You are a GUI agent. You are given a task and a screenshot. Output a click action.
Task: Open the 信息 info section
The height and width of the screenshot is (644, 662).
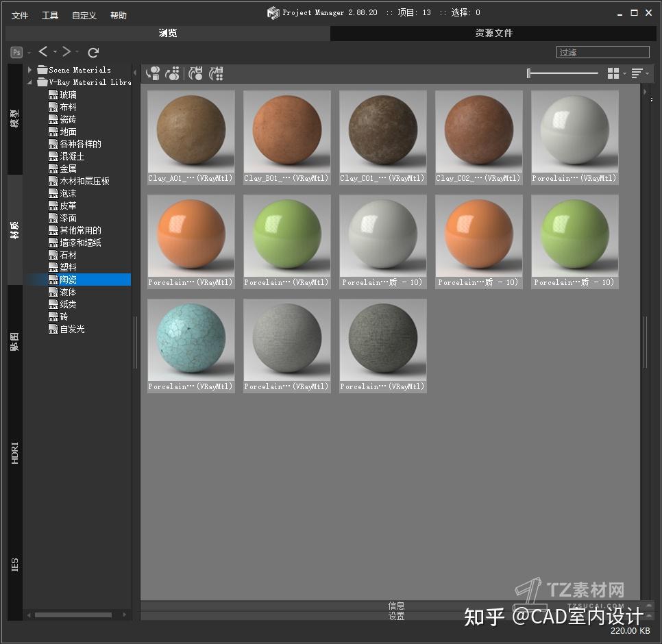(396, 606)
